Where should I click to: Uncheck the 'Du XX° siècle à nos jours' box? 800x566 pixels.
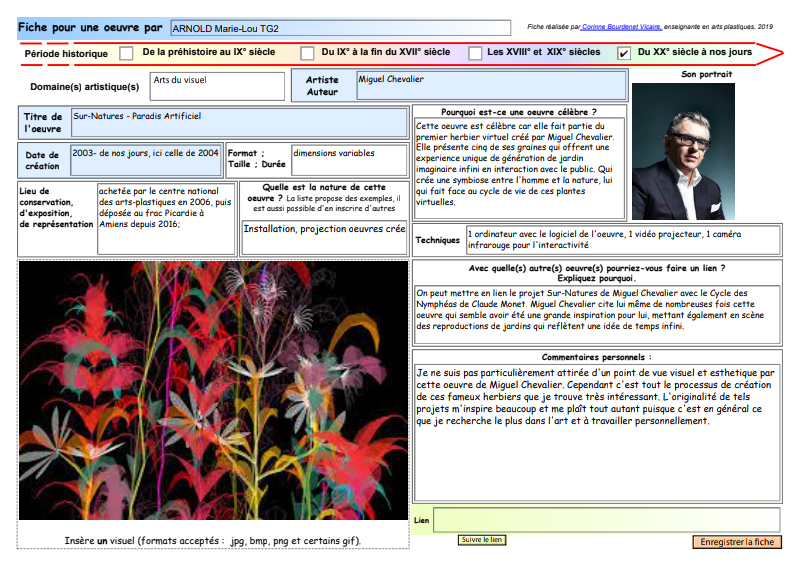624,53
